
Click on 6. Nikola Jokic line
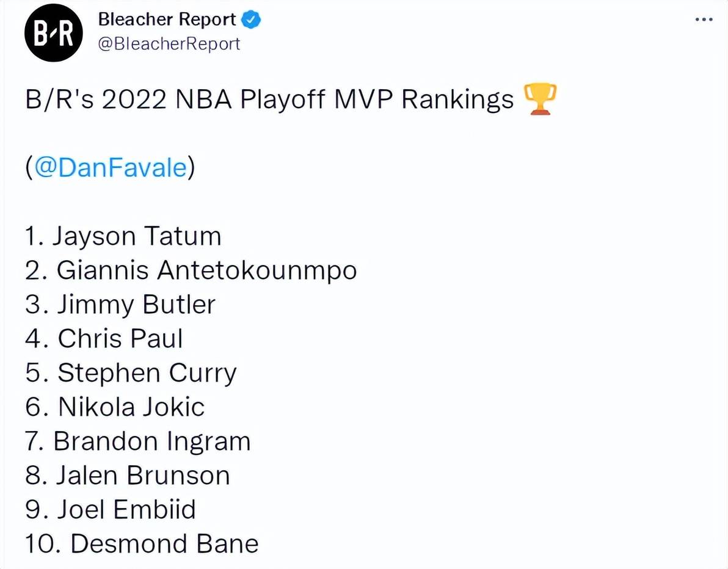coord(115,407)
